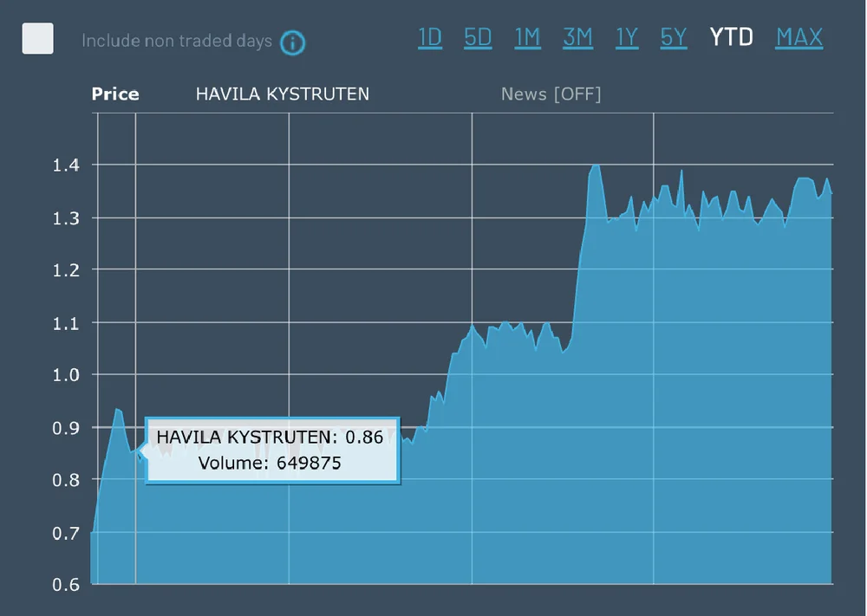This screenshot has height=616, width=867.
Task: Click the 1.0 price axis label
Action: (x=66, y=374)
